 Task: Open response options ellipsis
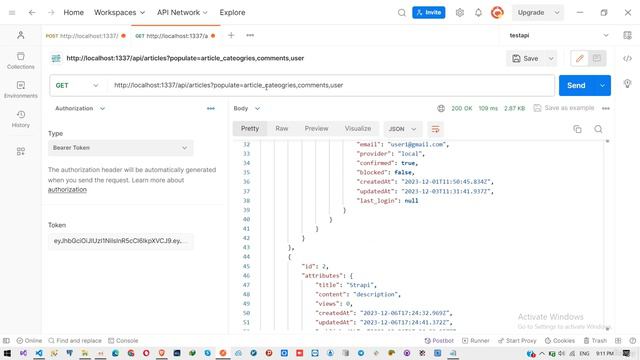pyautogui.click(x=606, y=108)
